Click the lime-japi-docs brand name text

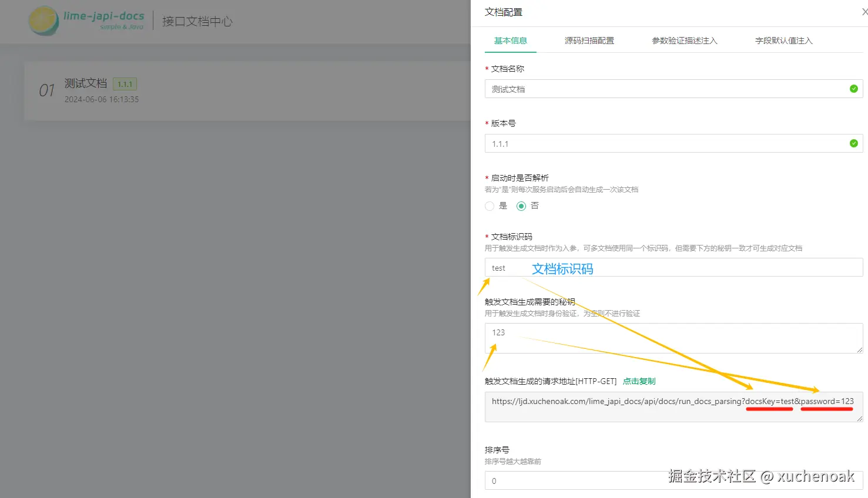(x=104, y=16)
